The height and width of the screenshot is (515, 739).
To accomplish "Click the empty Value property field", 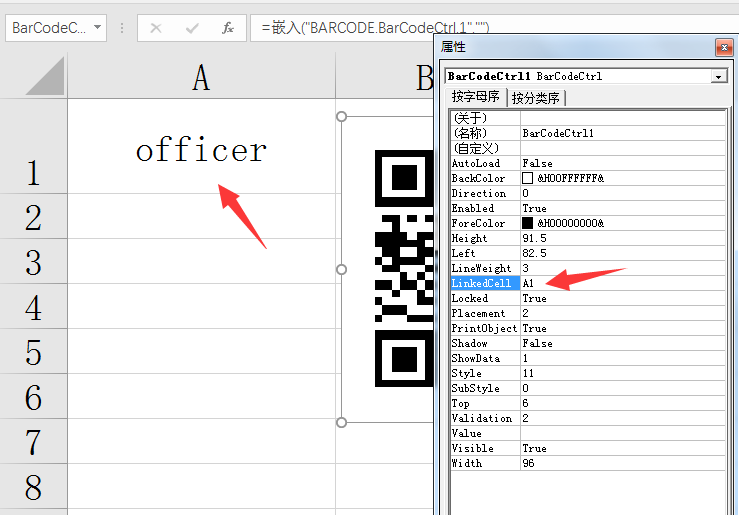I will click(623, 433).
